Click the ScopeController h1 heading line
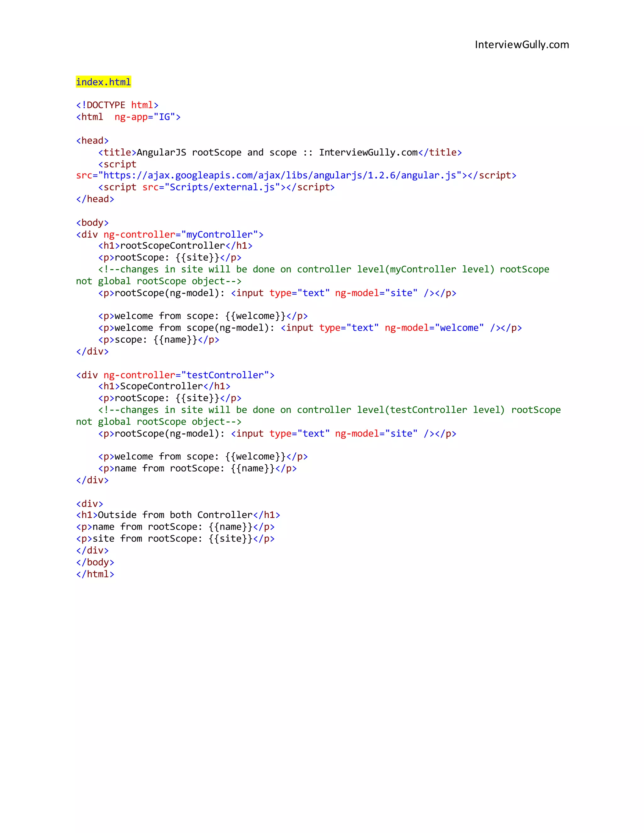Viewport: 644px width, 833px height. click(x=164, y=386)
